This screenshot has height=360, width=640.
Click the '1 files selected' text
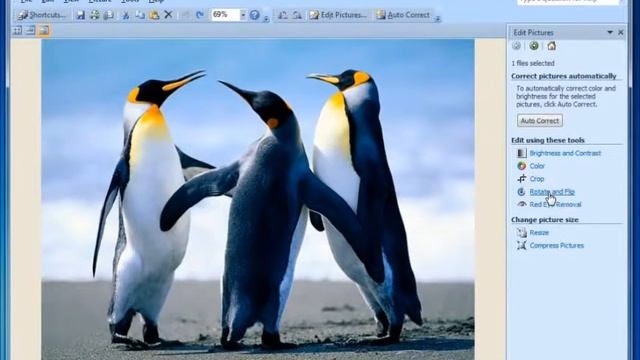(533, 63)
